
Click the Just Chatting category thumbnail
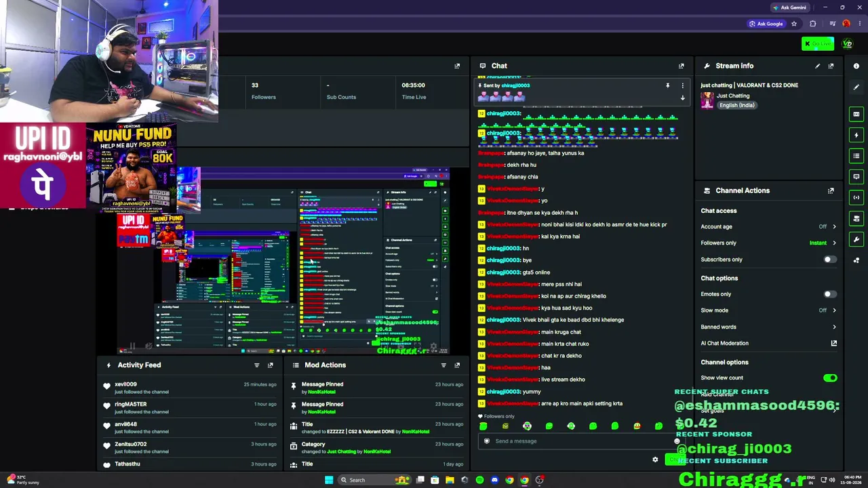707,100
